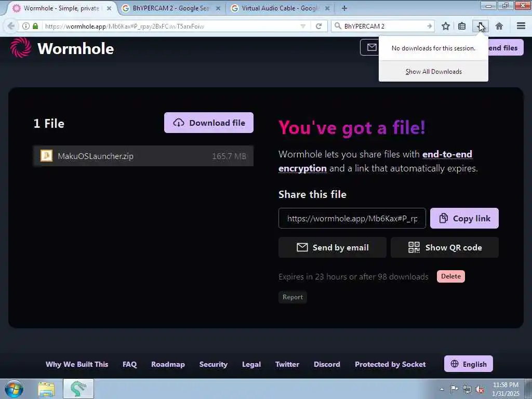Open the site information icon in the address bar
This screenshot has height=399, width=532.
point(26,26)
